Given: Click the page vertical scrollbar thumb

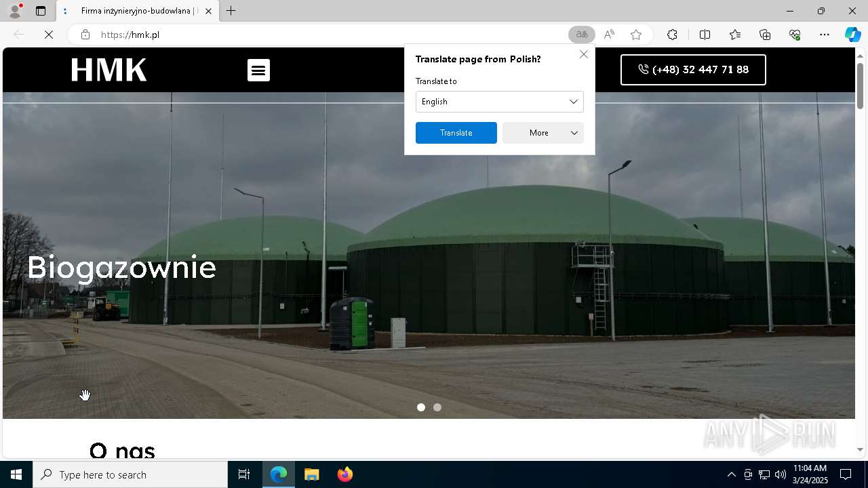Looking at the screenshot, I should (861, 85).
